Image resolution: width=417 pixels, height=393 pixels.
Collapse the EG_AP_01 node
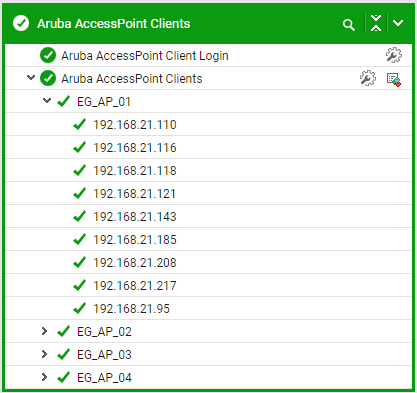coord(47,100)
